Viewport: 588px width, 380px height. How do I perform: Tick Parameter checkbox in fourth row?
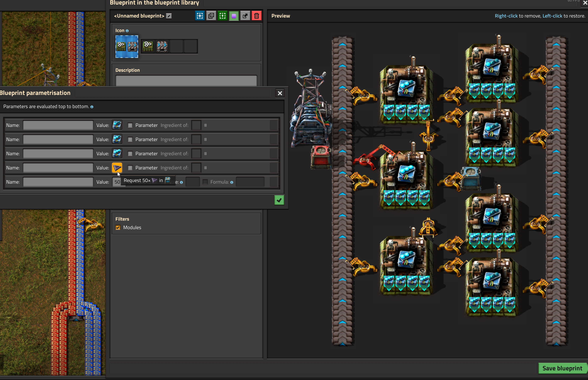(x=130, y=168)
